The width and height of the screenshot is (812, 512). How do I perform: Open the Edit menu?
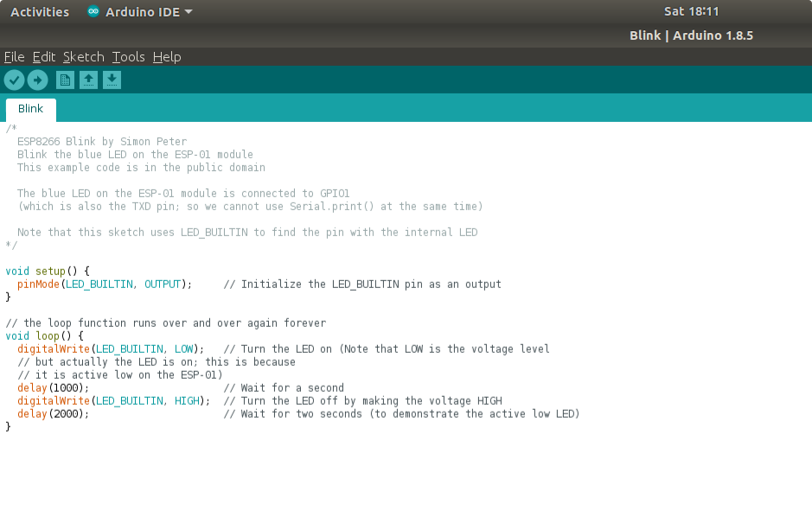(43, 57)
